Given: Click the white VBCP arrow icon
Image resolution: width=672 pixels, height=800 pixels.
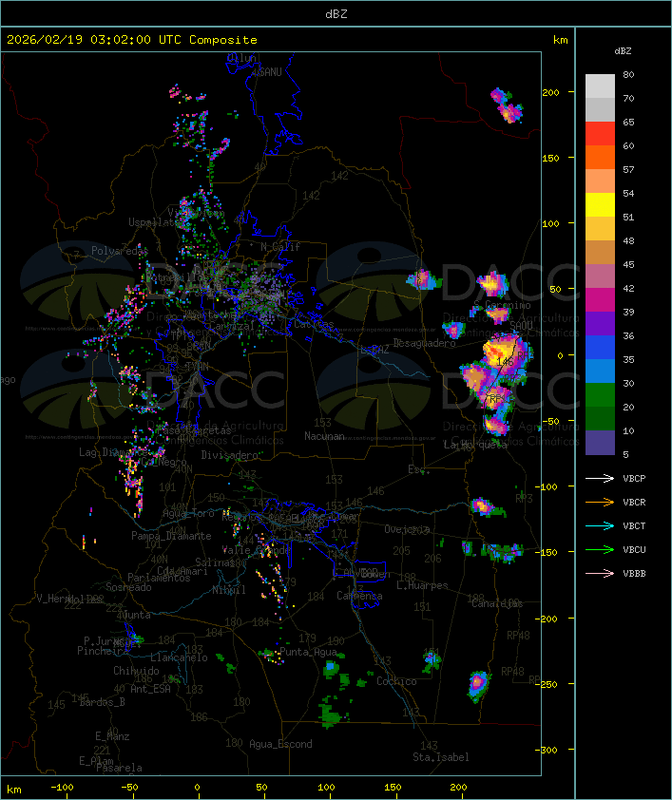Looking at the screenshot, I should click(x=600, y=478).
